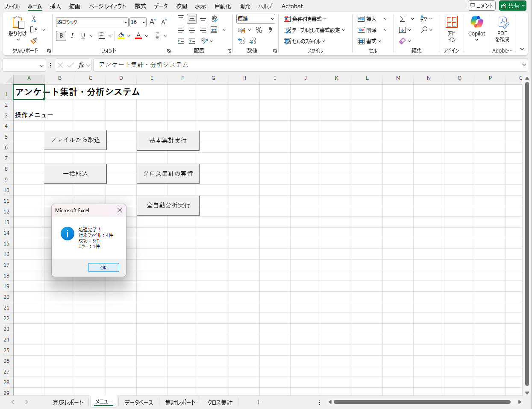The image size is (532, 409).
Task: Click the format painter brush icon
Action: point(34,41)
